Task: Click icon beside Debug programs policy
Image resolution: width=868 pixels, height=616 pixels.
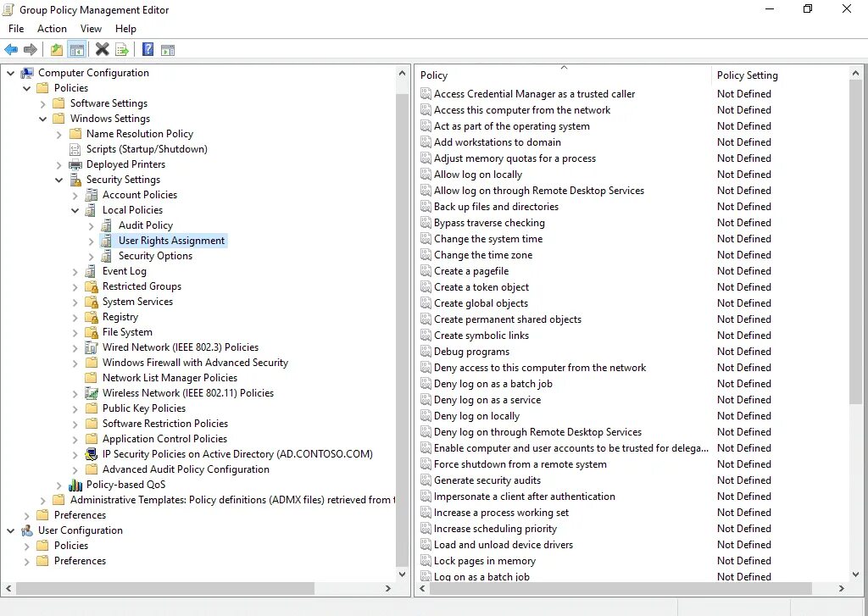Action: tap(426, 352)
